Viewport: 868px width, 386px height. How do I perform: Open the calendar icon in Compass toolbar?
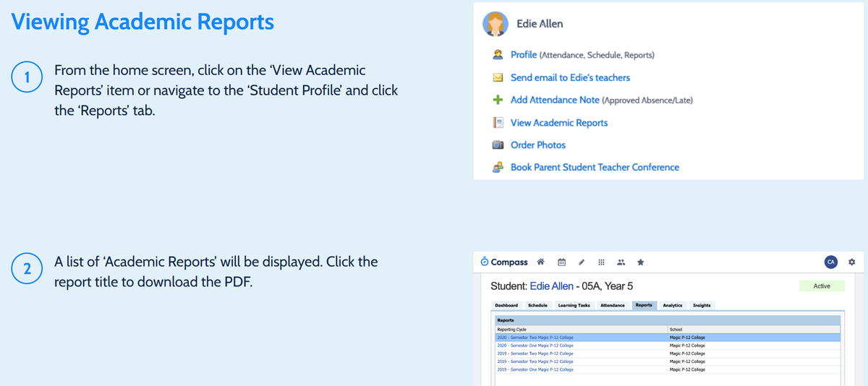(562, 262)
